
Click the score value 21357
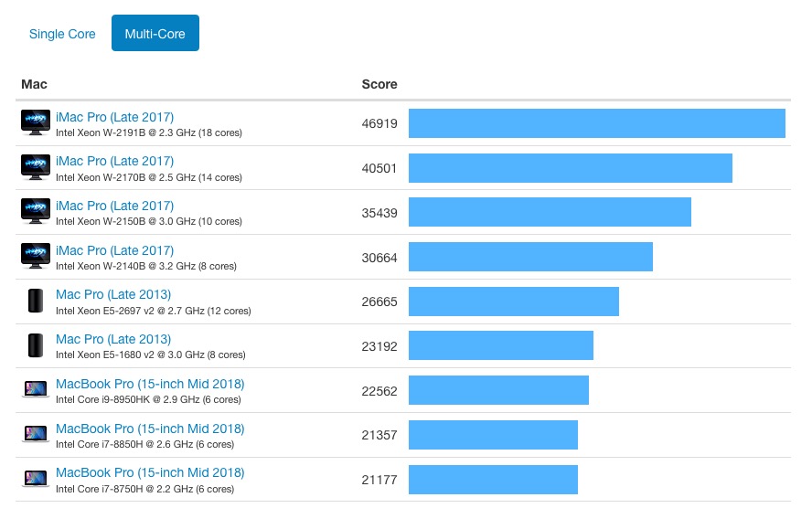(379, 435)
